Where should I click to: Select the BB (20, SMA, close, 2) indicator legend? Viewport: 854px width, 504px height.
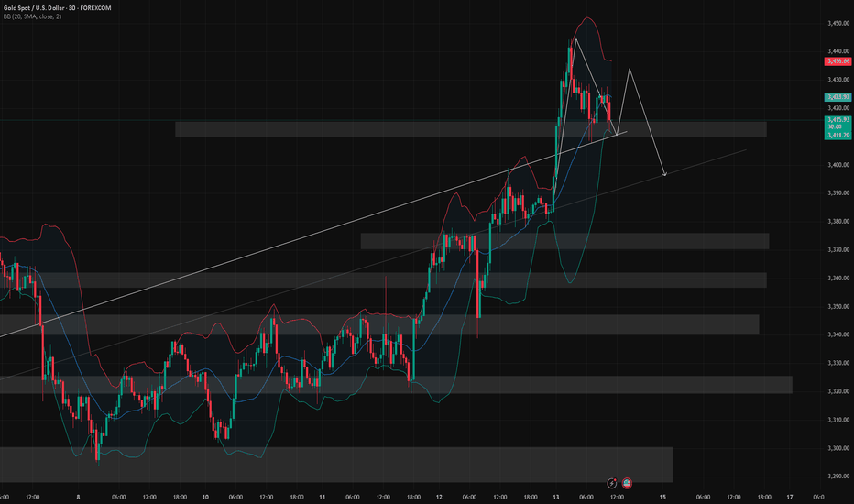(x=32, y=16)
